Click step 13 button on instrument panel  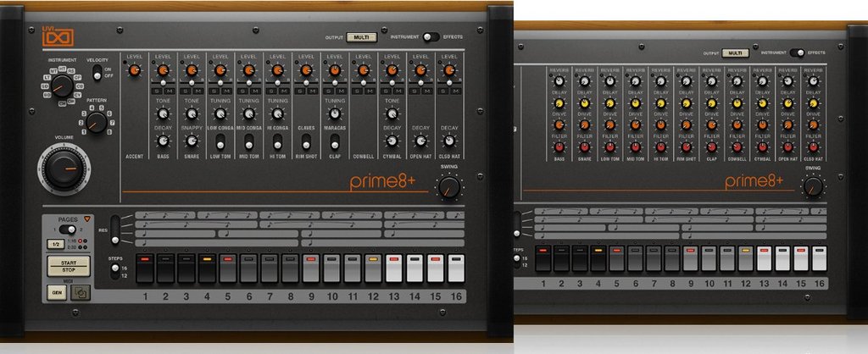393,268
